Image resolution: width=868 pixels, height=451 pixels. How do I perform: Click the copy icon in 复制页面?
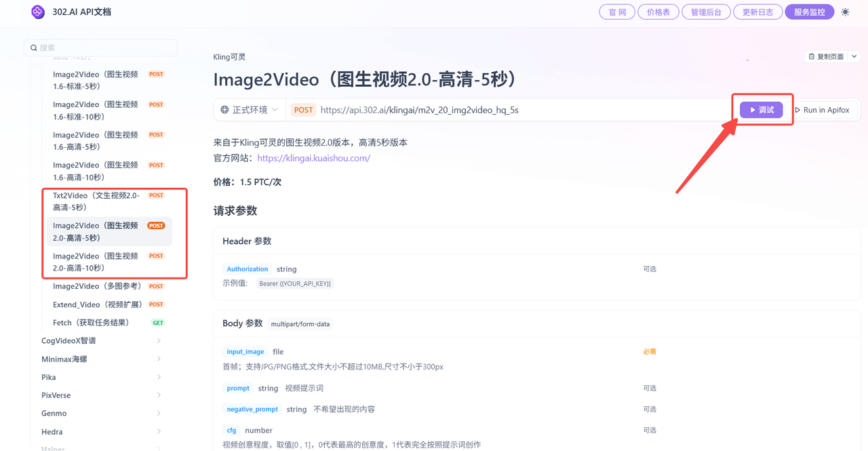coord(812,57)
